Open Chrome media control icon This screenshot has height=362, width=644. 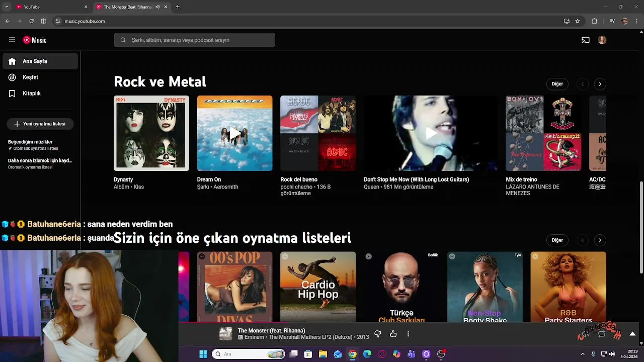click(x=612, y=21)
